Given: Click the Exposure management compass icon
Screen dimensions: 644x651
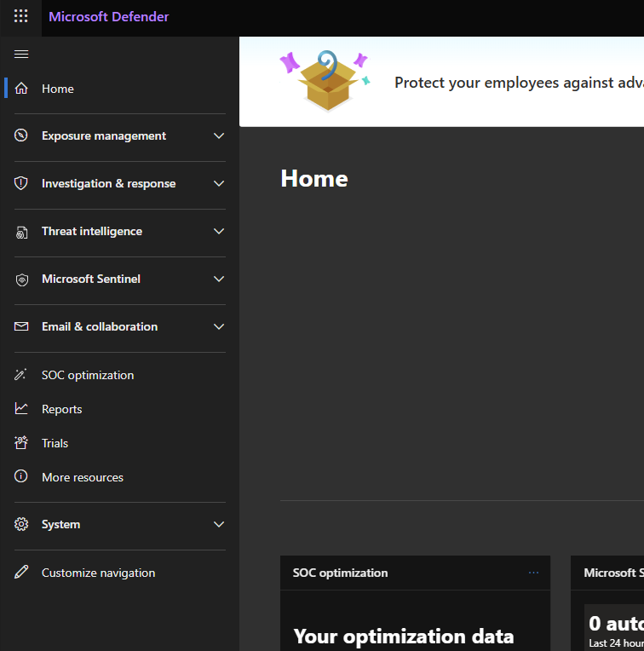Looking at the screenshot, I should click(21, 135).
